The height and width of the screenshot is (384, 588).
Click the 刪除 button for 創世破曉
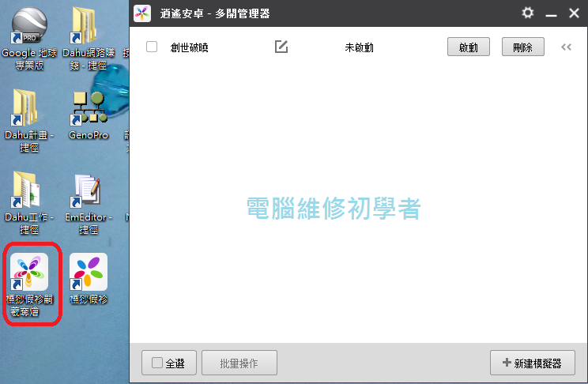(522, 47)
